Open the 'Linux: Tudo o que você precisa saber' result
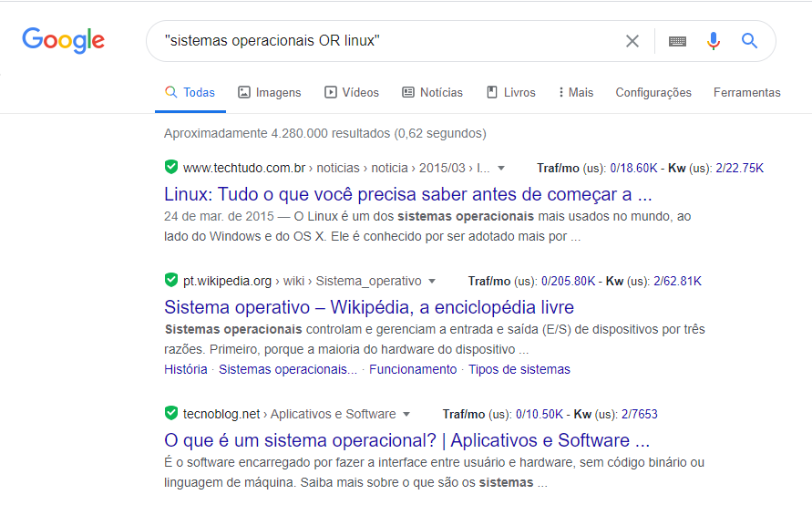 pyautogui.click(x=408, y=195)
